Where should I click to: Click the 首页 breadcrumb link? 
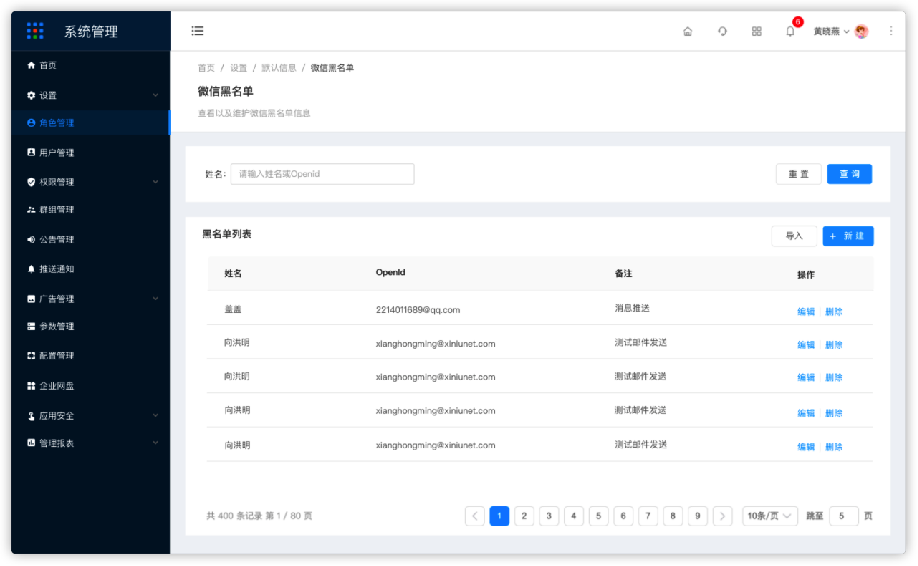pos(206,68)
